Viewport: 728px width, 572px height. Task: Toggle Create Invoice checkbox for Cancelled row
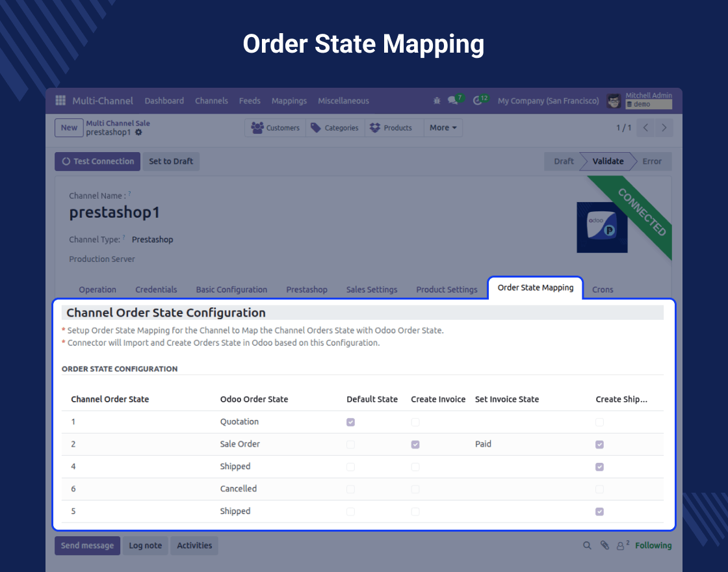point(415,489)
